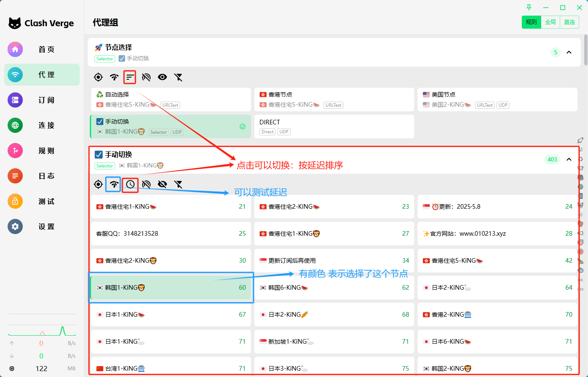The height and width of the screenshot is (377, 588).
Task: Click the sort icon under 节点选择
Action: (x=130, y=77)
